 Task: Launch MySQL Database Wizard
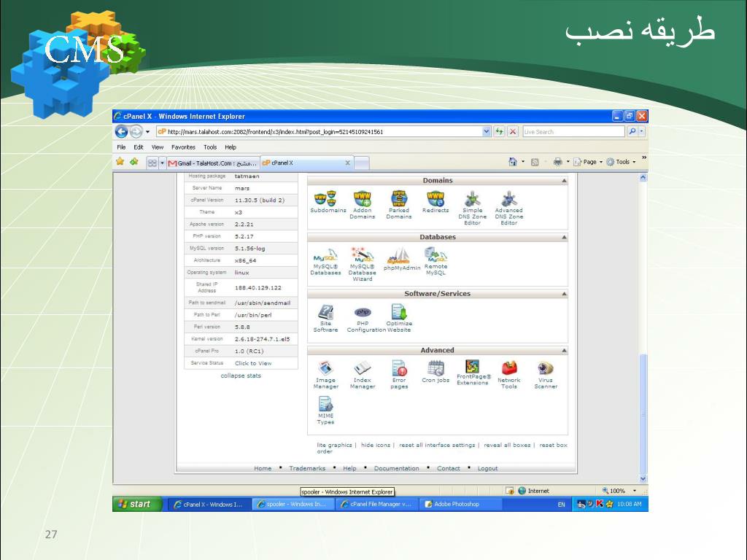(x=362, y=264)
